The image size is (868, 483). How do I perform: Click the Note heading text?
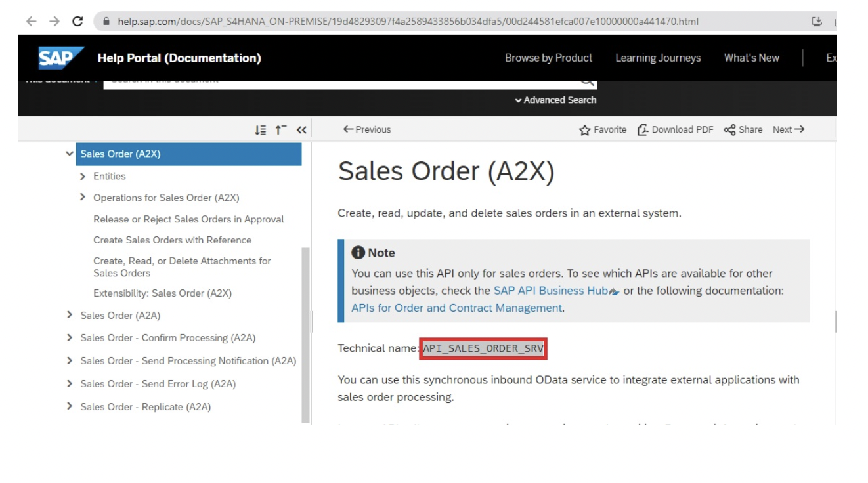click(x=381, y=253)
